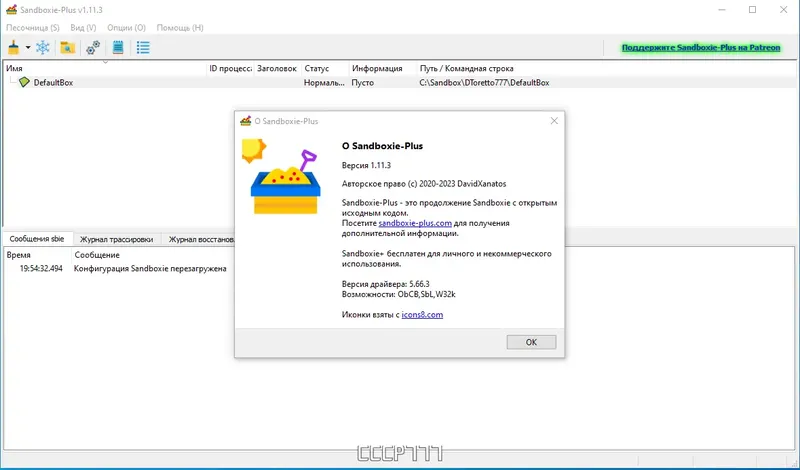Open the icons8.com link
Screen dimensions: 800x470
click(422, 315)
